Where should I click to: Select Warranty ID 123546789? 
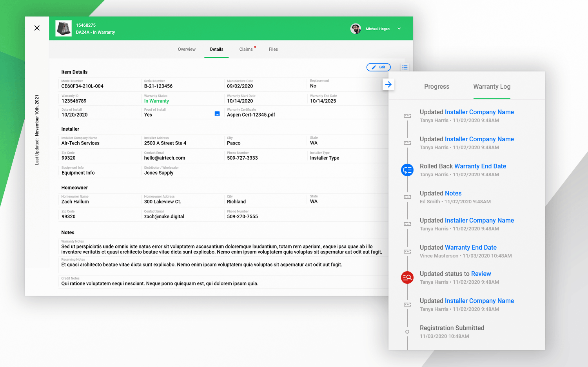tap(74, 101)
